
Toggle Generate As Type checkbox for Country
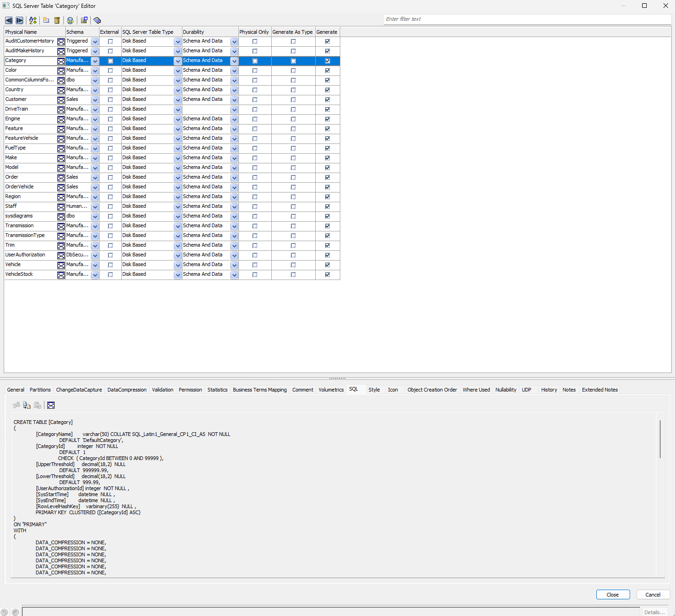(293, 90)
